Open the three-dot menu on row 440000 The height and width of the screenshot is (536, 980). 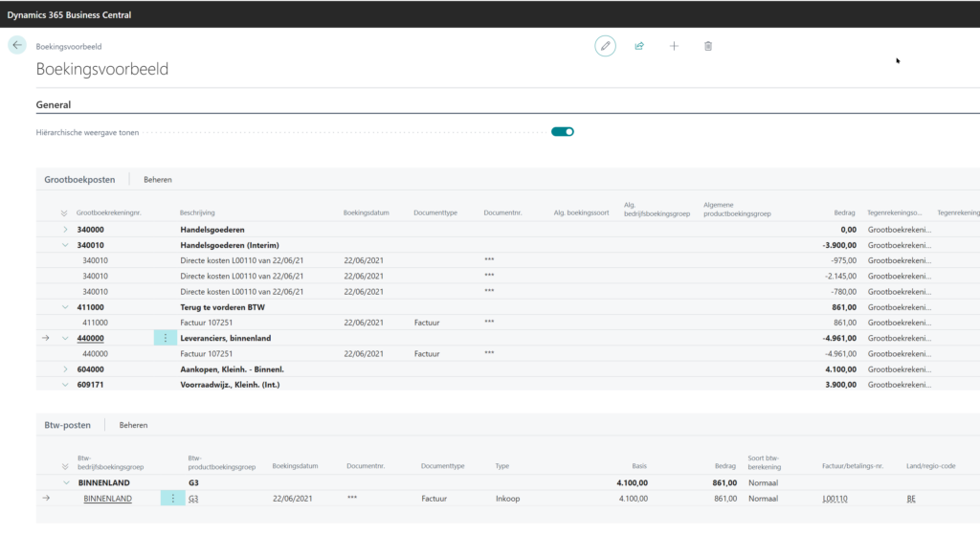(x=166, y=338)
